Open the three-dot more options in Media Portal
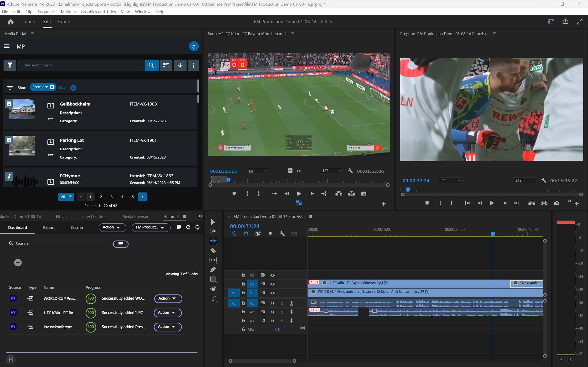The image size is (588, 367). (193, 65)
